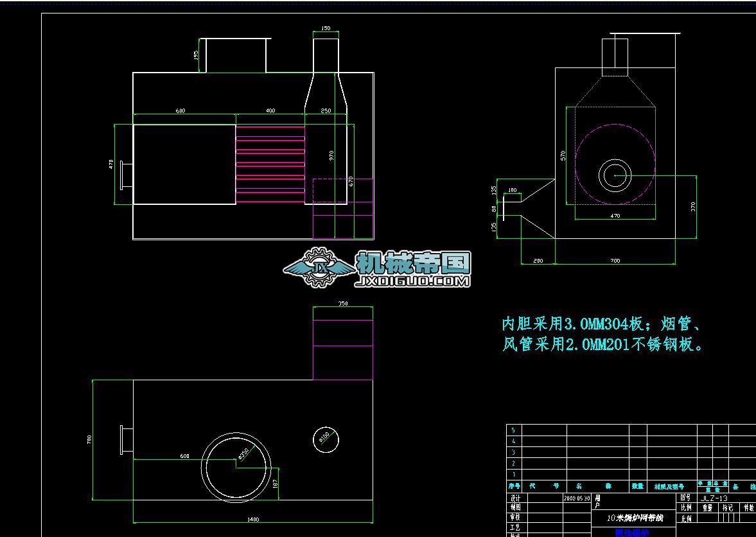This screenshot has width=756, height=537.
Task: Click the 350 dimension above the magenta box
Action: (343, 304)
